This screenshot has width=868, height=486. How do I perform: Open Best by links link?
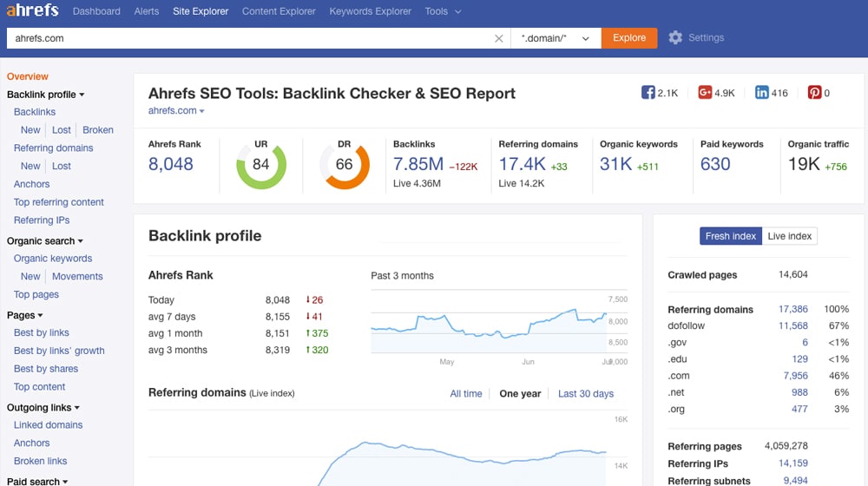point(41,332)
